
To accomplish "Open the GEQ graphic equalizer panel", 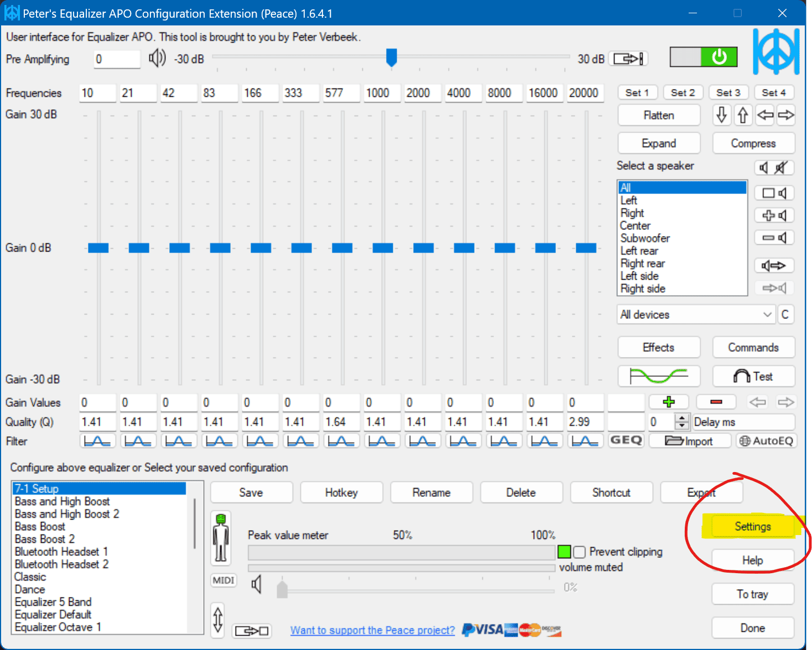I will click(x=626, y=441).
